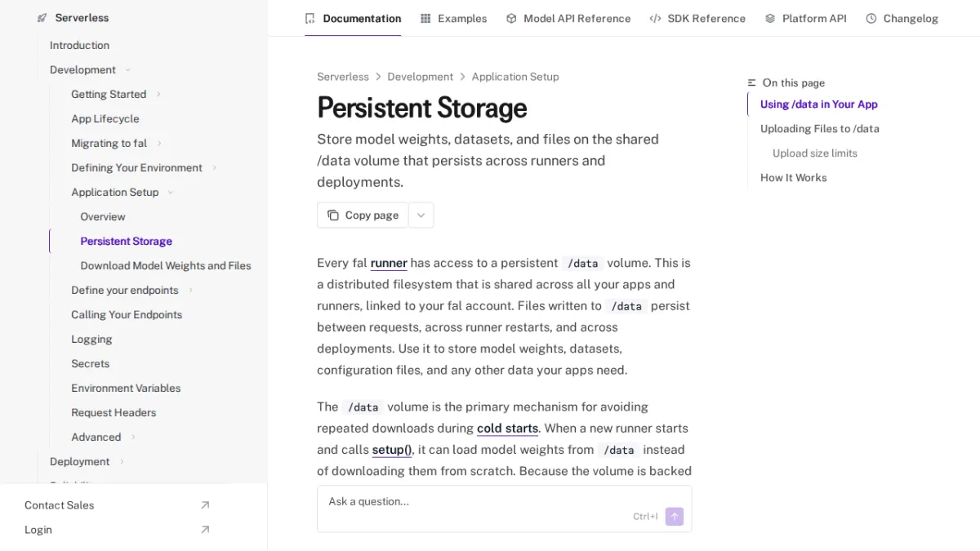Click the purple send arrow button
The image size is (980, 551).
pos(675,517)
